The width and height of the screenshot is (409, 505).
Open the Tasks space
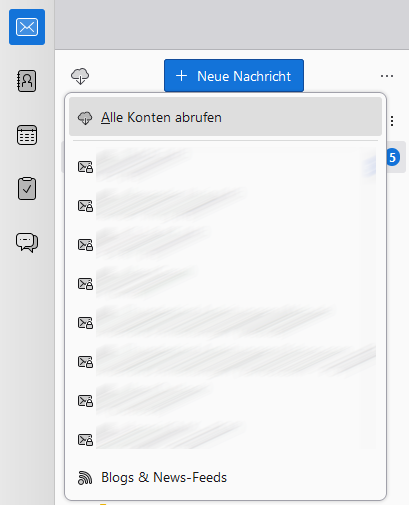click(x=27, y=189)
